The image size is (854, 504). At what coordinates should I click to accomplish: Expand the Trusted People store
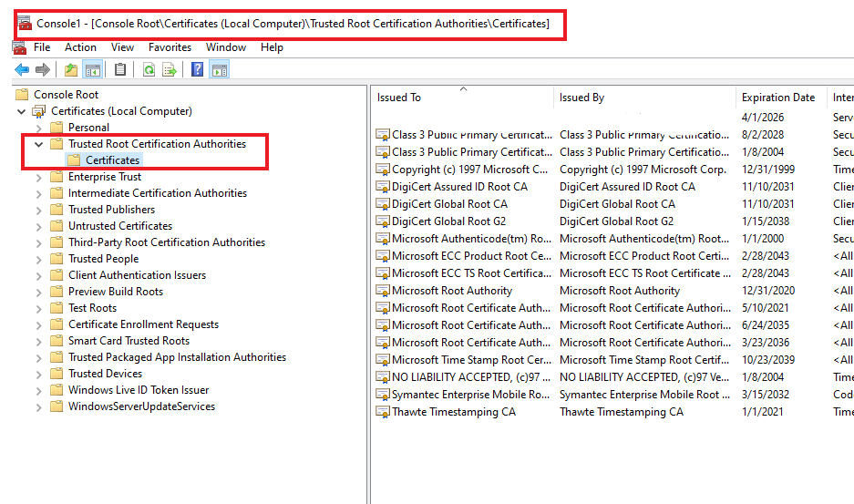point(38,260)
